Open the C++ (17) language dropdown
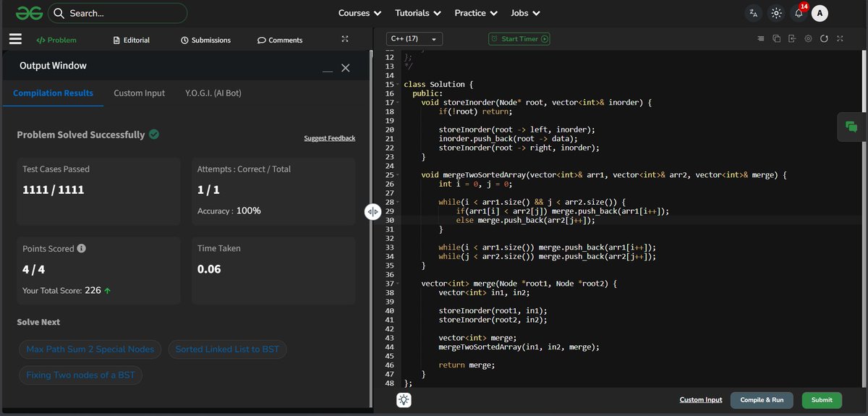 (414, 39)
